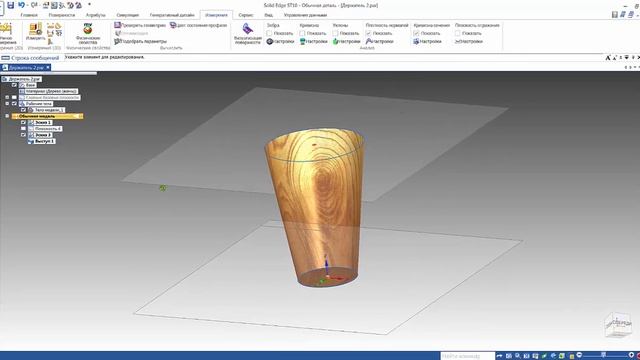Open Кривизна Настройки settings
640x360 pixels.
[x=313, y=41]
